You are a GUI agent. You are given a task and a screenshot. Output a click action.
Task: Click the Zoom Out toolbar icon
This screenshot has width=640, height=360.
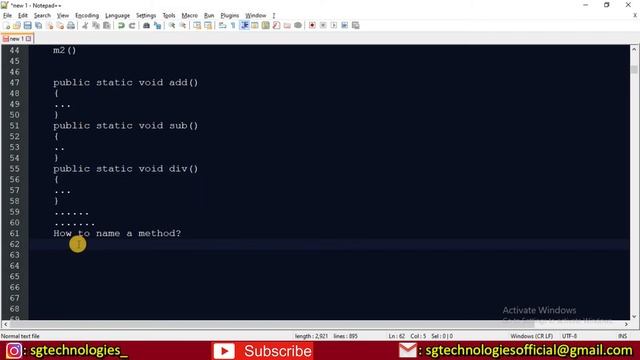pyautogui.click(x=183, y=25)
